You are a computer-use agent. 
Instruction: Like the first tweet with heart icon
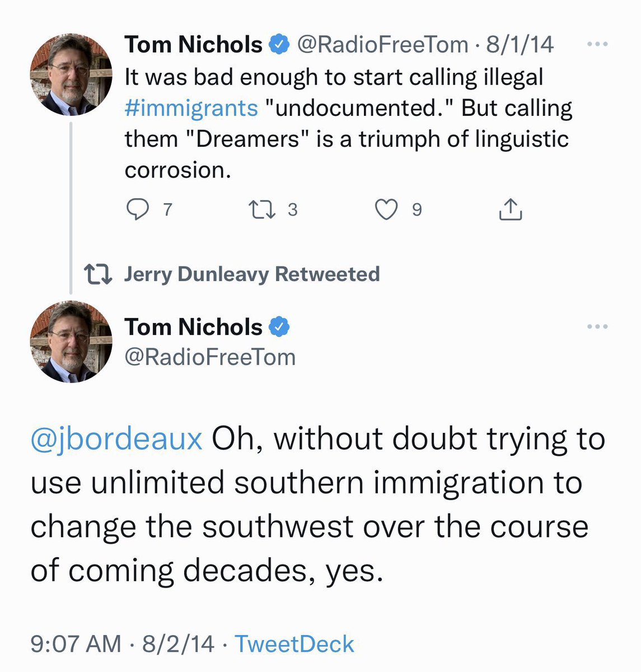pos(386,210)
